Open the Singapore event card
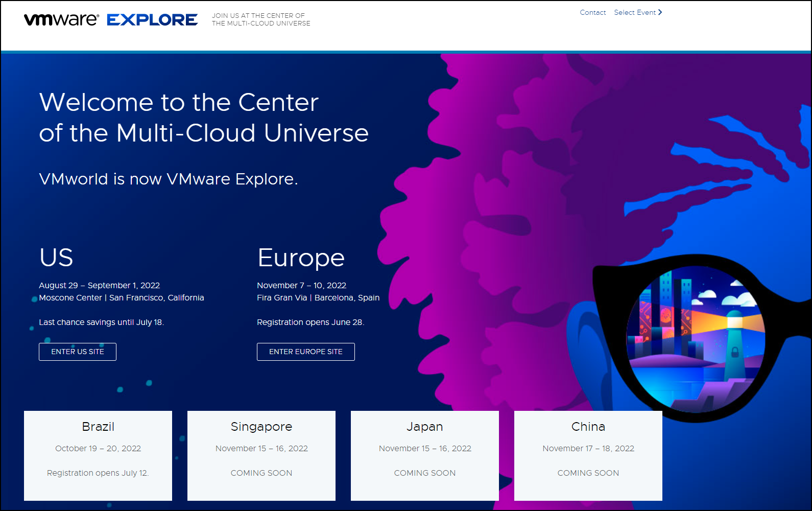The width and height of the screenshot is (812, 511). (x=261, y=456)
